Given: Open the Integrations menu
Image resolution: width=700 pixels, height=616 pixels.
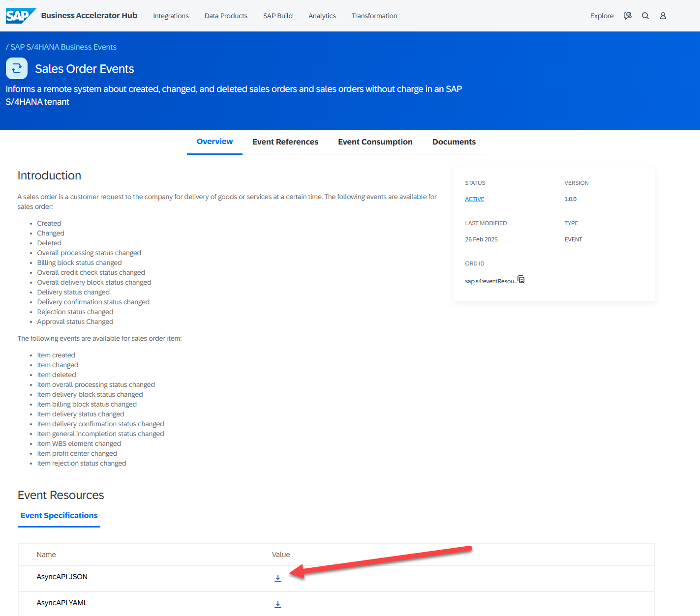Looking at the screenshot, I should click(x=171, y=16).
